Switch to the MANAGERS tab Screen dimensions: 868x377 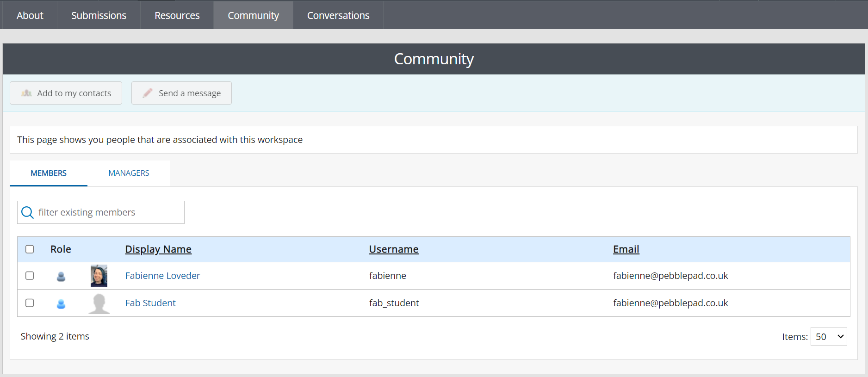[x=129, y=173]
